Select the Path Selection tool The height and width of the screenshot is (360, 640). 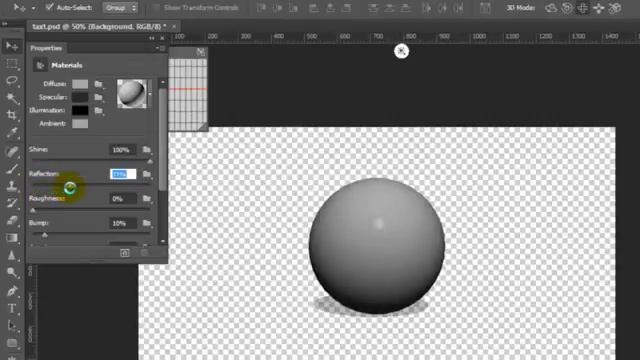point(12,326)
